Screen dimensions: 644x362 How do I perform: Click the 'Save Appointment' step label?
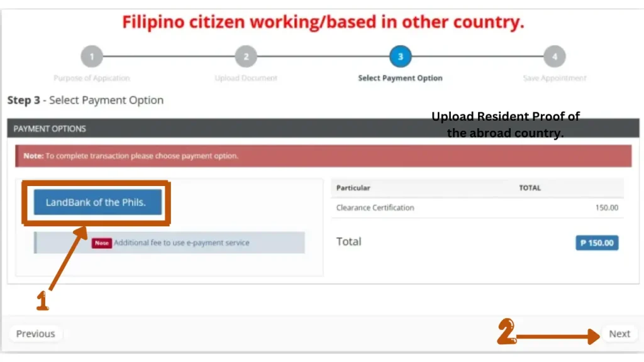(555, 78)
